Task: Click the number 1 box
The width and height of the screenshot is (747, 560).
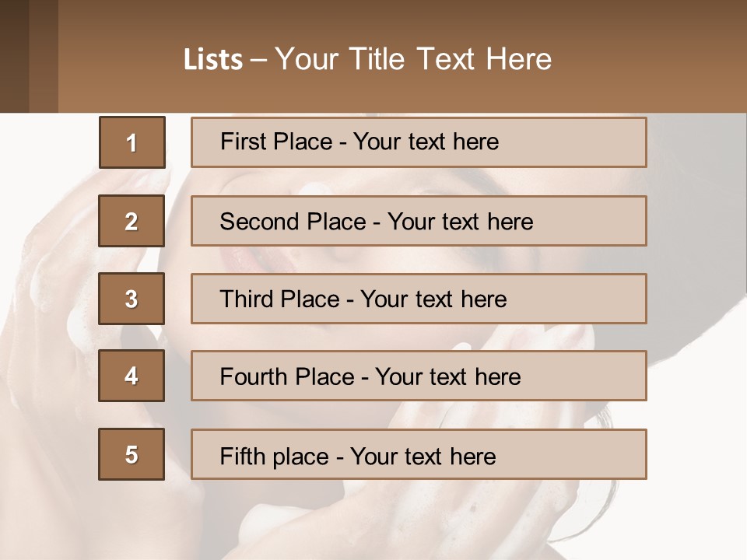Action: 132,142
